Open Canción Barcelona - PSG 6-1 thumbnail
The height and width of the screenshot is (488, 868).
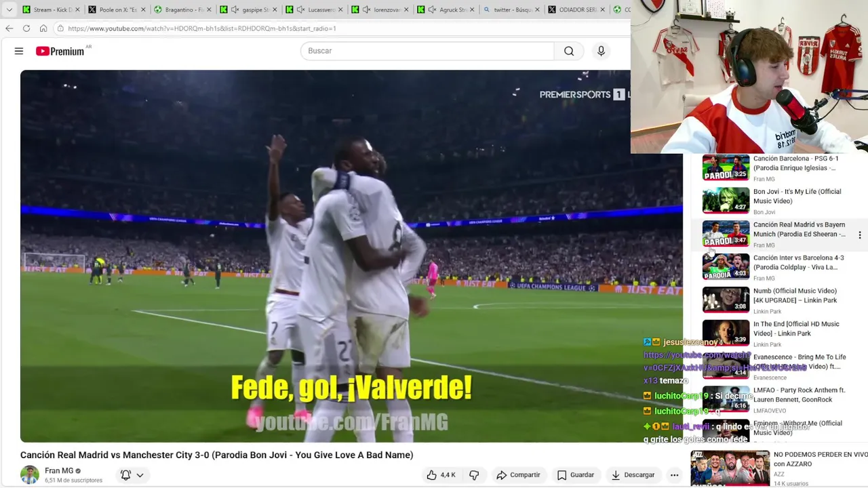pyautogui.click(x=726, y=167)
